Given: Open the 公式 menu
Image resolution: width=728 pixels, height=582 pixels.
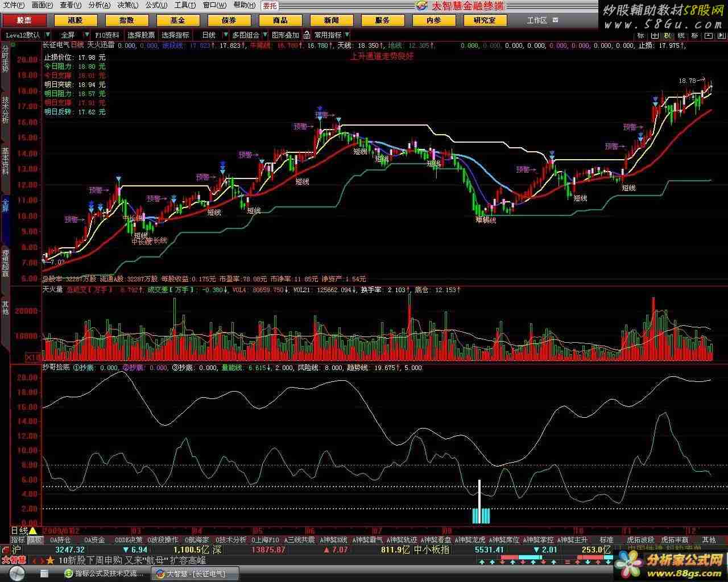Looking at the screenshot, I should [156, 5].
